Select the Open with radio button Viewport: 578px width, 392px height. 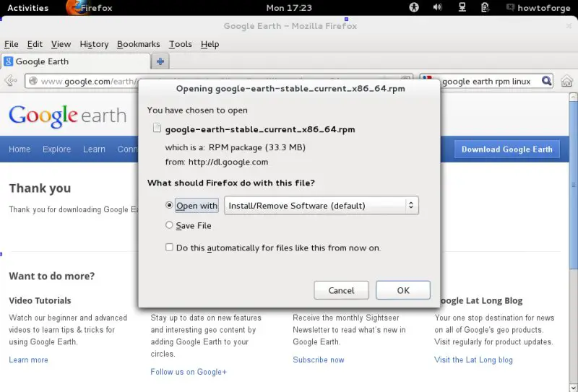(169, 205)
